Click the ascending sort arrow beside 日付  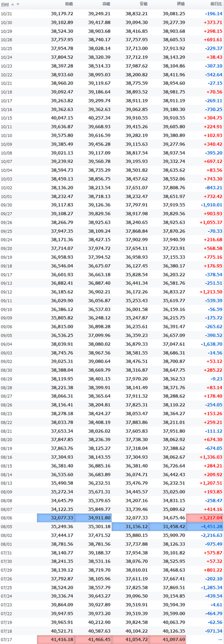pos(13,4)
